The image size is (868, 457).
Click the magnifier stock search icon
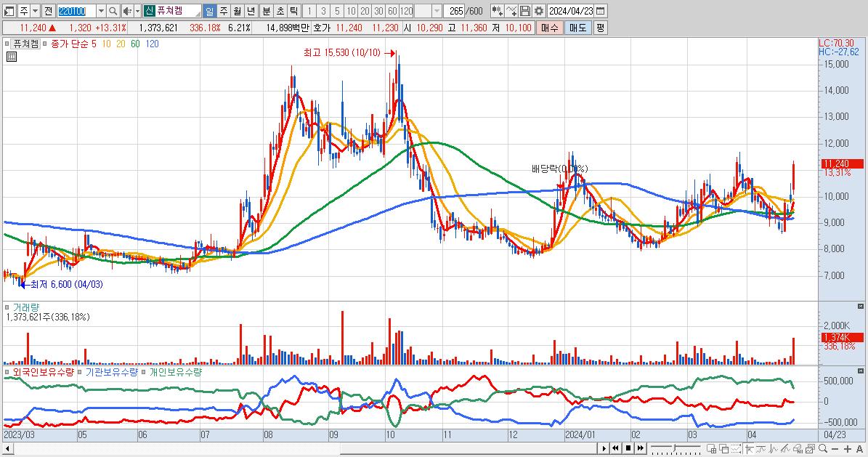click(x=113, y=10)
